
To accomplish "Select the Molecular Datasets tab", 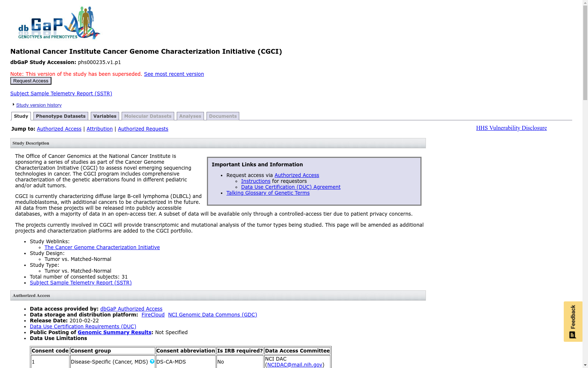I will (148, 116).
